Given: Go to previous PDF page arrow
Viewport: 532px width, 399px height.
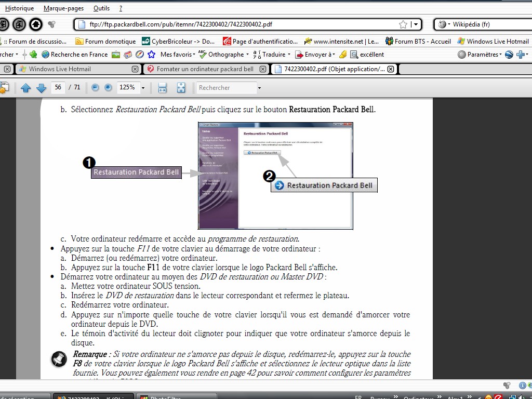Looking at the screenshot, I should click(x=26, y=88).
